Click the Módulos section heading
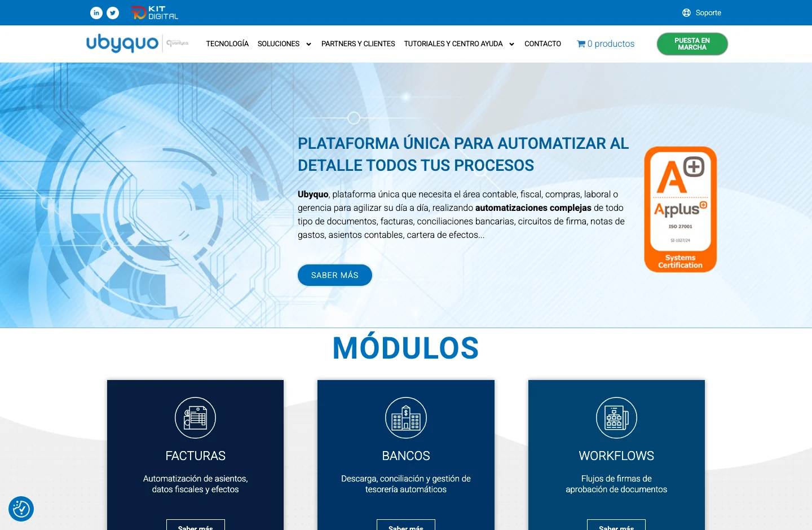 pyautogui.click(x=406, y=348)
